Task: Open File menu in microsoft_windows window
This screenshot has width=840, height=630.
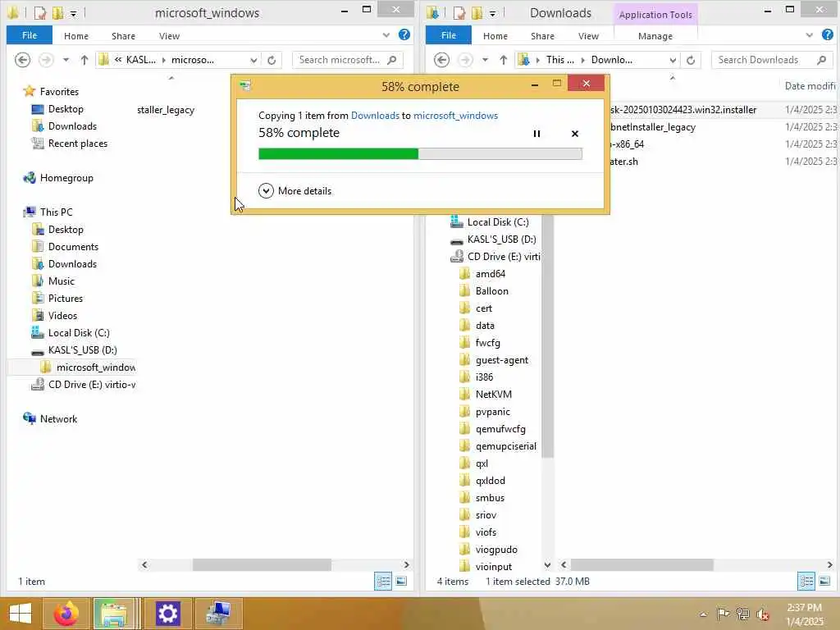Action: (30, 35)
